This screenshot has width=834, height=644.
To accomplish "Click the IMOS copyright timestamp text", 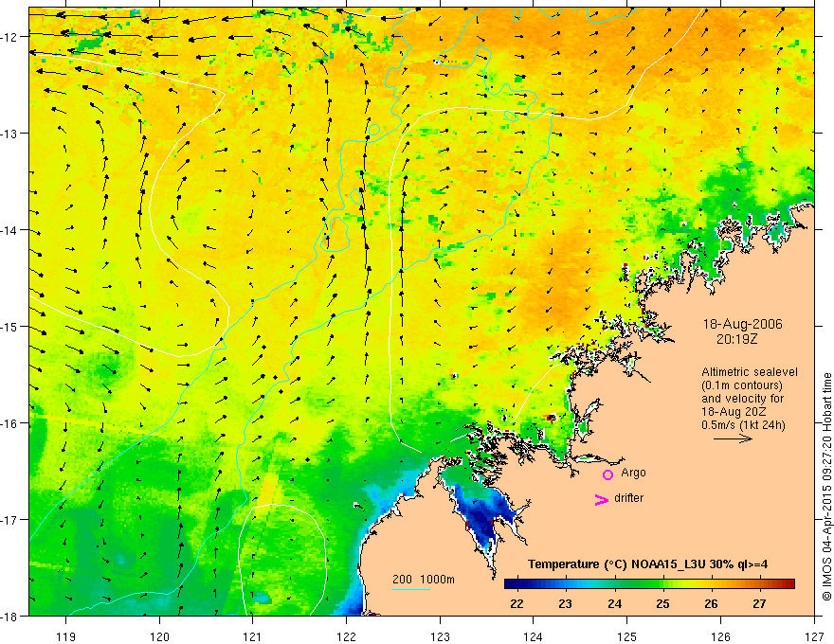I will tap(826, 487).
